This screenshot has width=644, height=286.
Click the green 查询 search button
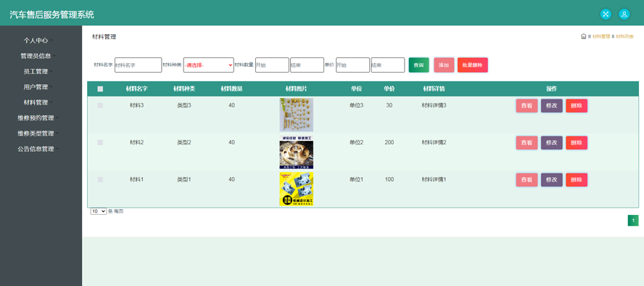pyautogui.click(x=419, y=65)
